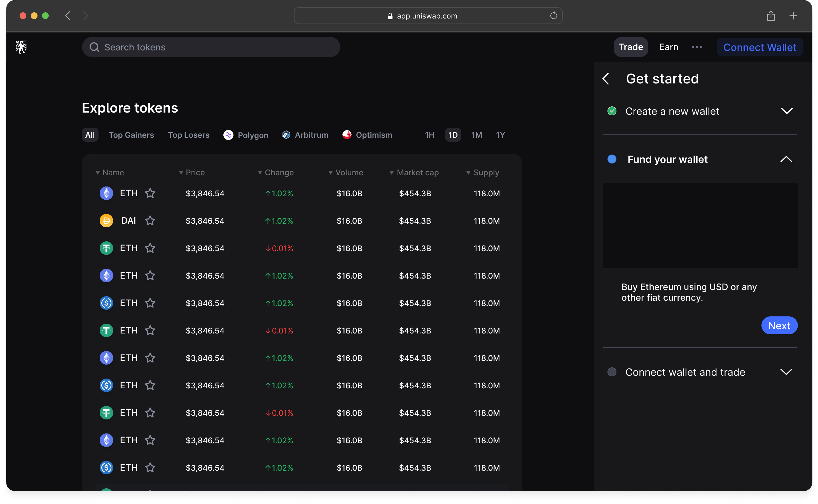Select the 1D timeframe
Image resolution: width=818 pixels, height=504 pixels.
click(453, 135)
